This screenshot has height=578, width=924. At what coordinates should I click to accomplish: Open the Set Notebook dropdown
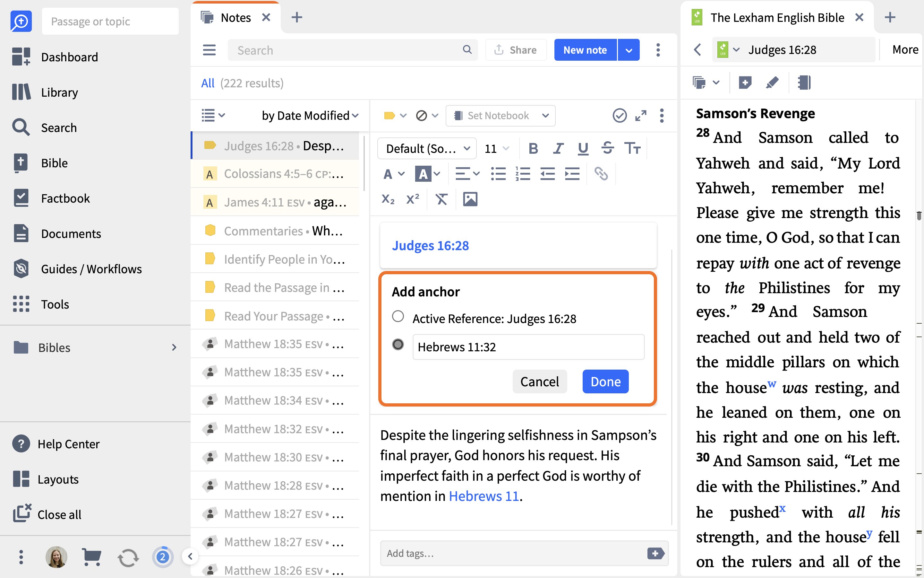(x=500, y=116)
